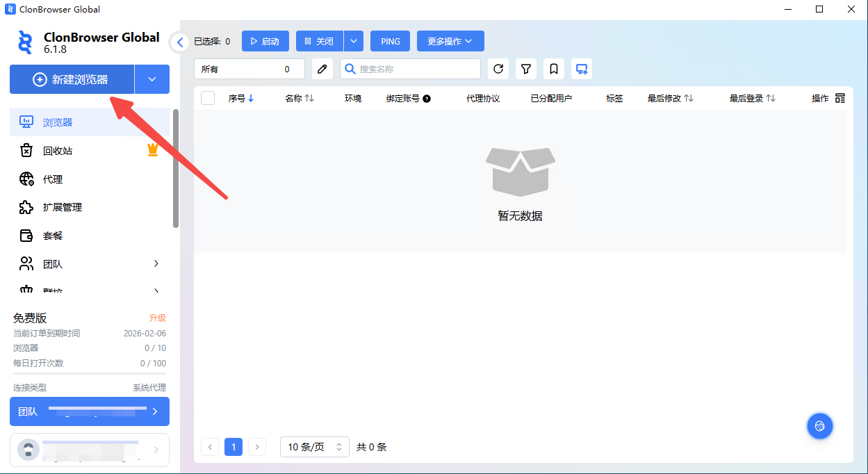Open the filter funnel icon
This screenshot has height=474, width=868.
(x=526, y=69)
